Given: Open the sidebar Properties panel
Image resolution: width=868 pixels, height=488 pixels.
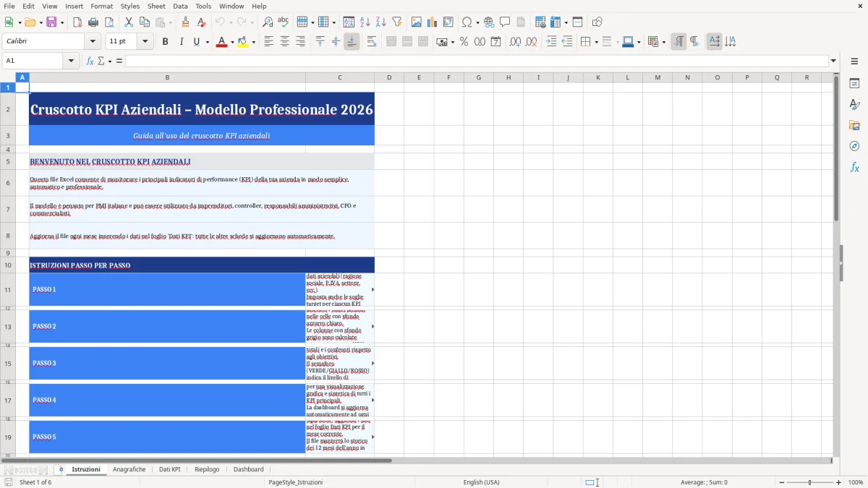Looking at the screenshot, I should pyautogui.click(x=854, y=84).
